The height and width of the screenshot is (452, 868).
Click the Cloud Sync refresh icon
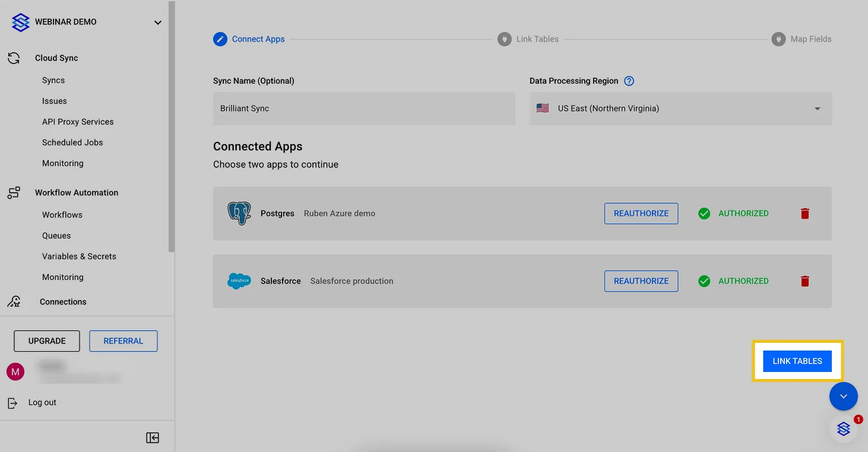coord(14,58)
